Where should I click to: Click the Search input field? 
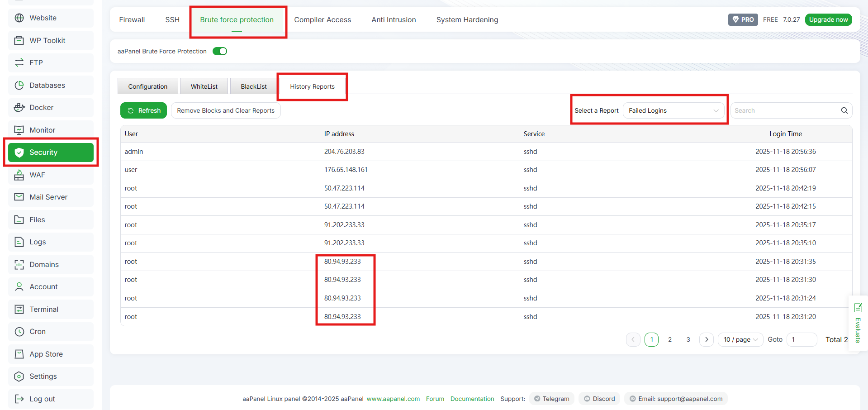click(785, 110)
